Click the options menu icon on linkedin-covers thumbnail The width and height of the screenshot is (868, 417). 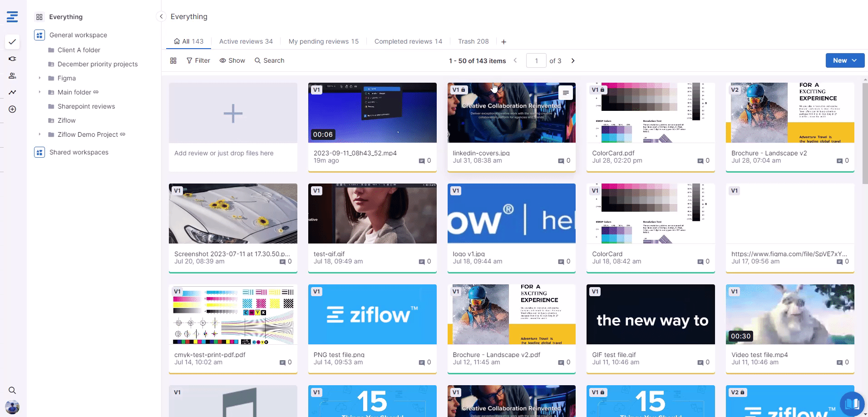point(566,93)
